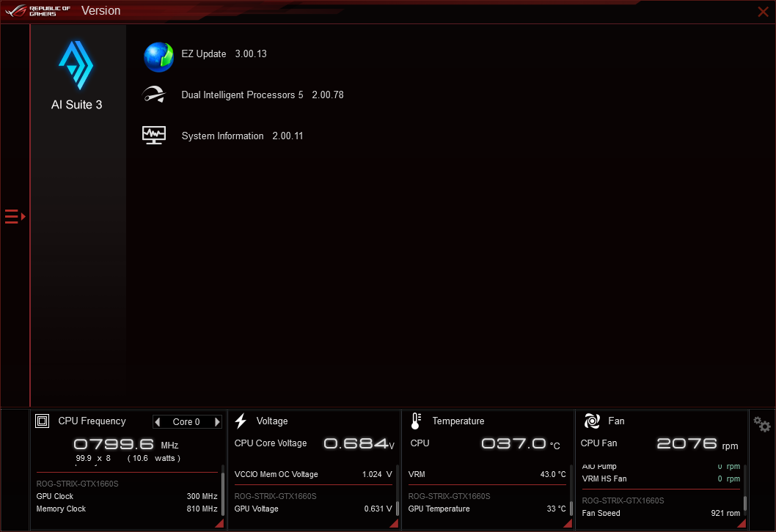The width and height of the screenshot is (776, 532).
Task: Click the EZ Update text label
Action: (204, 53)
